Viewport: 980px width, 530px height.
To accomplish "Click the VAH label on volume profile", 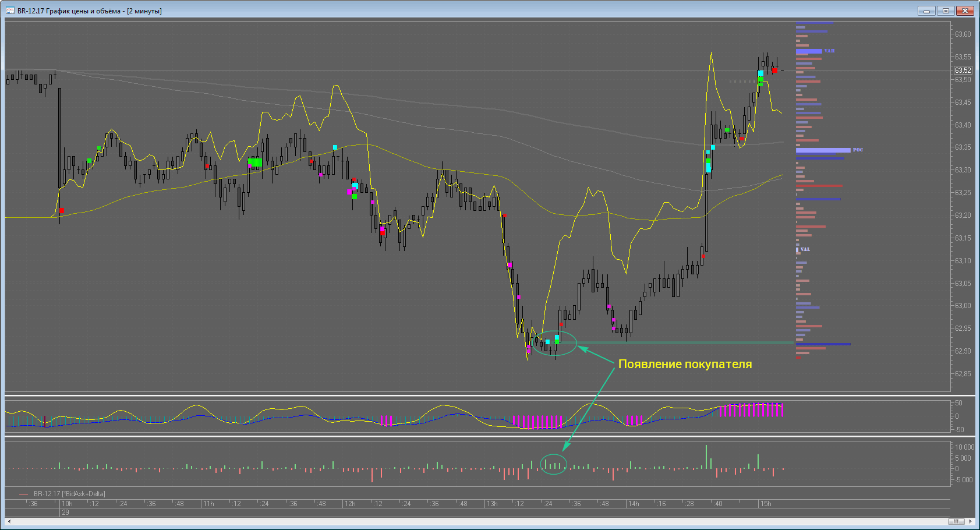I will tap(829, 51).
